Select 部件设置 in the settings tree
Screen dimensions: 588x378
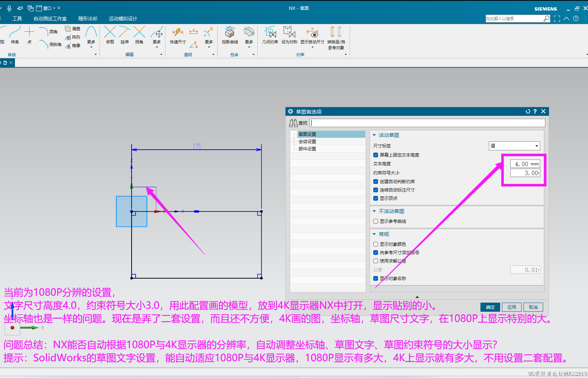point(307,149)
